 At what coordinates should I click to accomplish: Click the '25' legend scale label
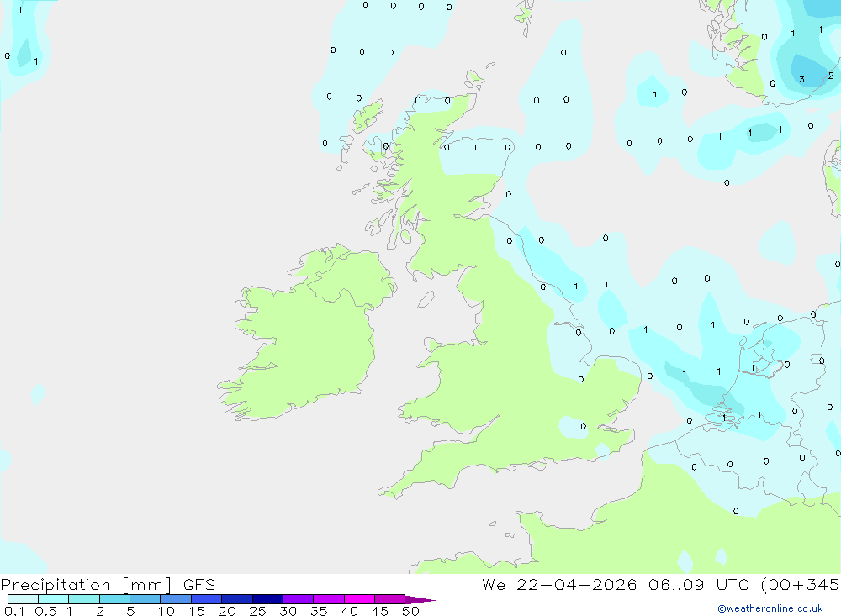pos(257,611)
